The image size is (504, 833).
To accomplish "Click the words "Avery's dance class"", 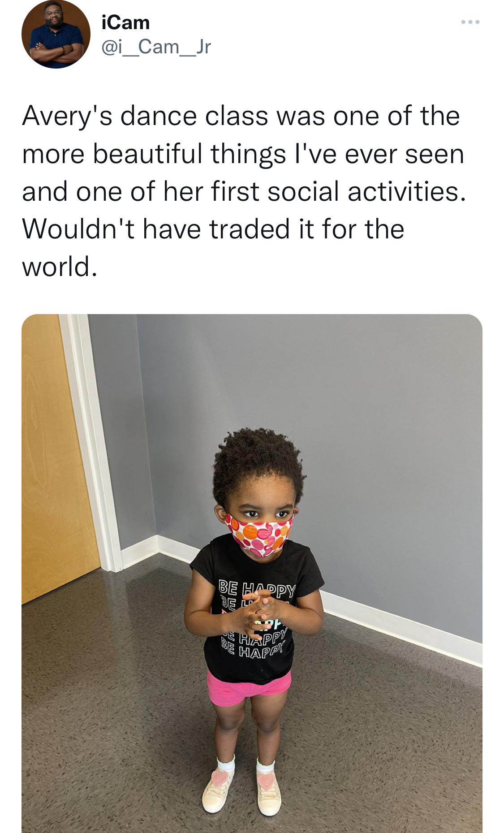I will click(145, 116).
